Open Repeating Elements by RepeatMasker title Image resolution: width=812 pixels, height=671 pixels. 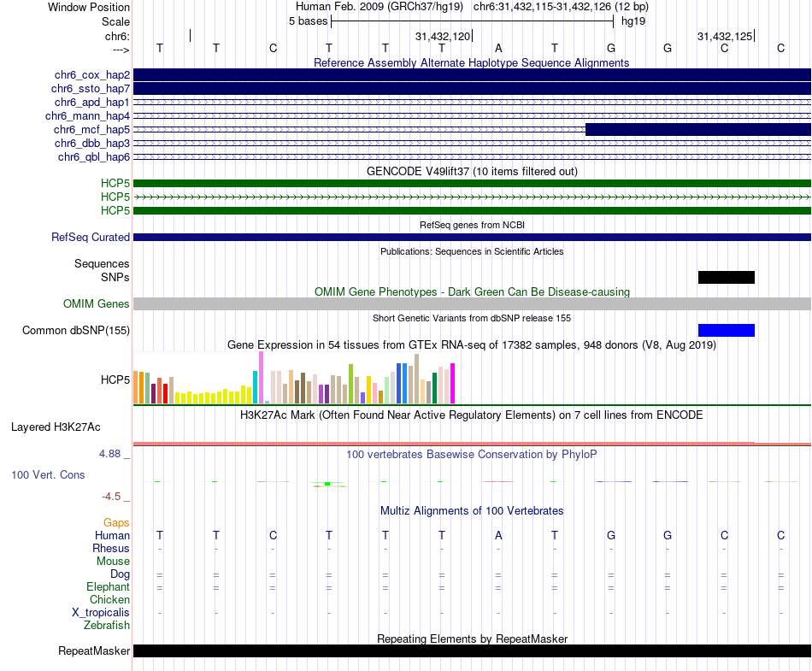(472, 639)
